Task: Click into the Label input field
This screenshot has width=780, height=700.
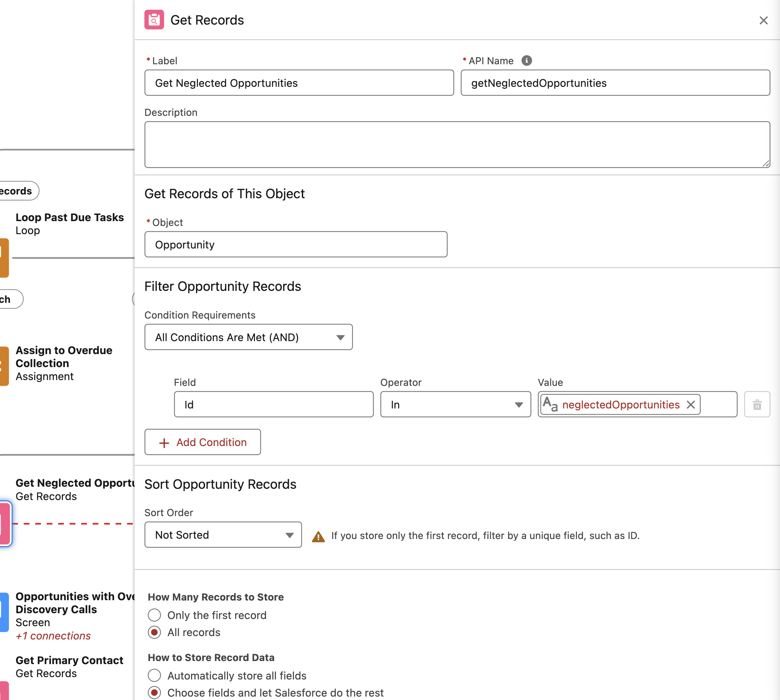Action: pos(299,83)
